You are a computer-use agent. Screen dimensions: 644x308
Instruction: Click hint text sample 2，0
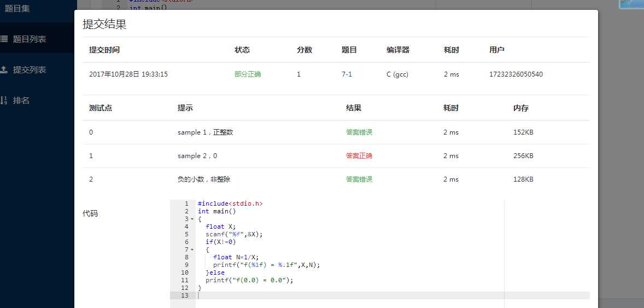coord(197,156)
